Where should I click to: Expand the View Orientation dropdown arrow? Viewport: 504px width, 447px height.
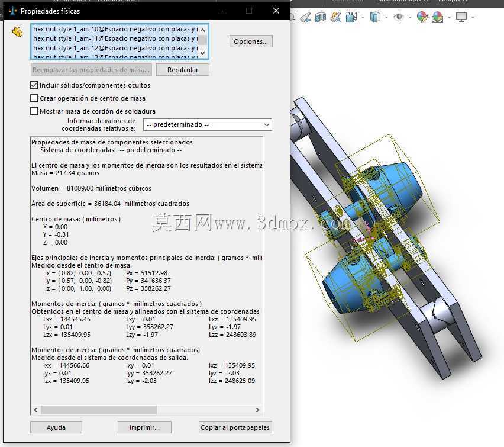tap(363, 17)
